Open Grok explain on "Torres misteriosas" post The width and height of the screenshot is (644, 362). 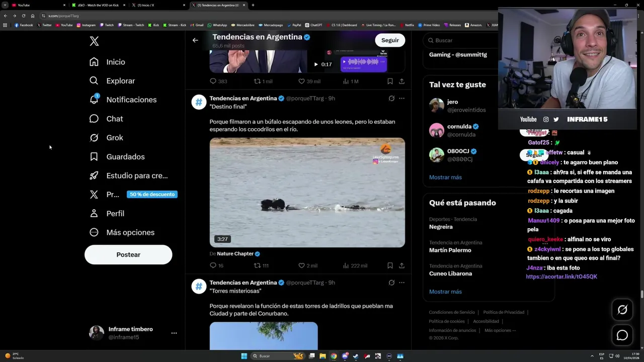[391, 283]
